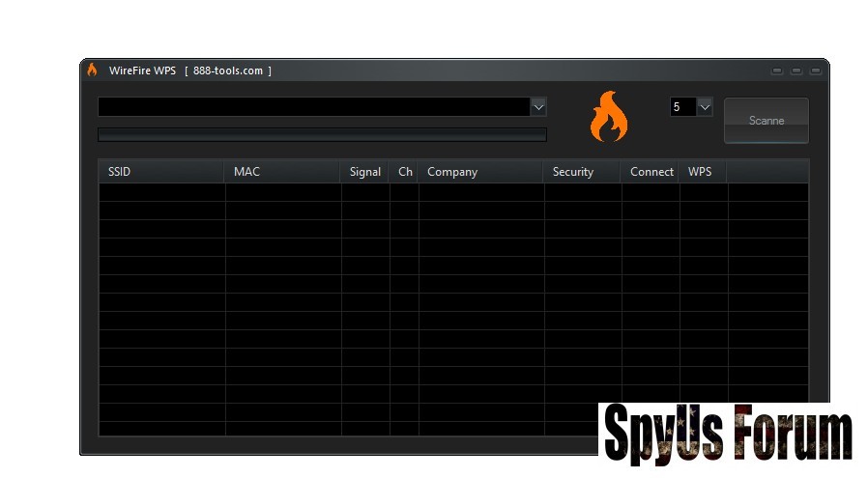Sort networks by Signal column header
The width and height of the screenshot is (868, 478).
click(x=364, y=172)
